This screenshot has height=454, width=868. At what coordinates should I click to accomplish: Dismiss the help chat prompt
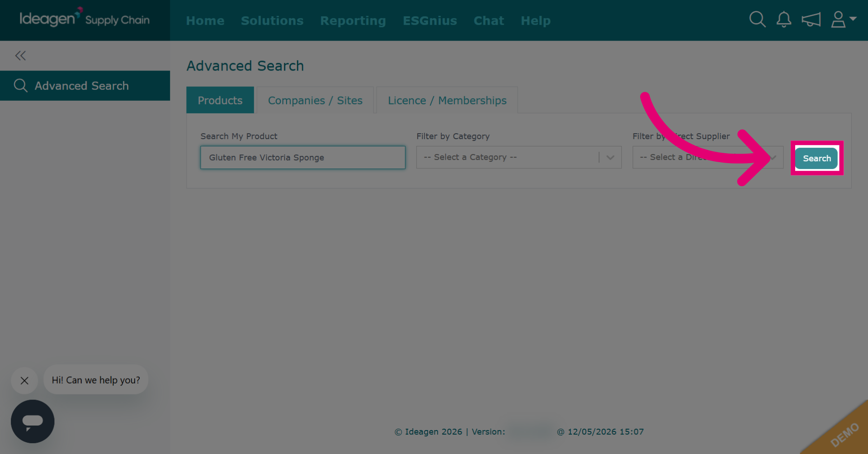(24, 381)
